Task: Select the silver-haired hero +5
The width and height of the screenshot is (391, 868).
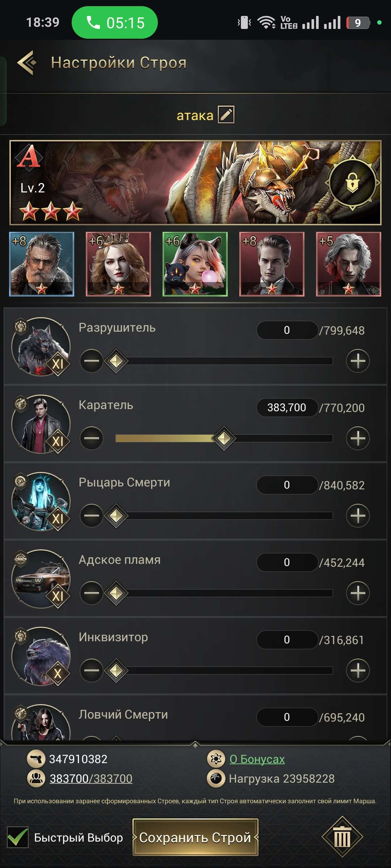Action: pos(349,264)
